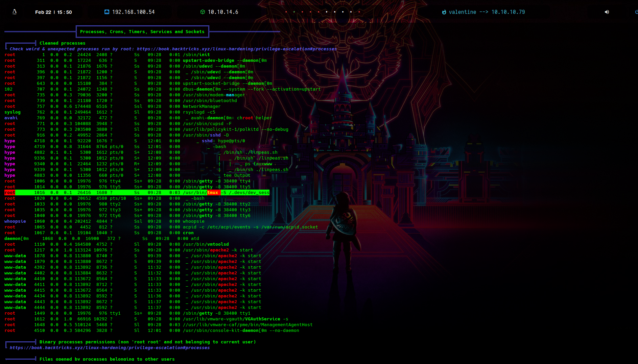Open the hacktricks link under Binary processes permissions
Viewport: 638px width, 364px height.
(110, 348)
